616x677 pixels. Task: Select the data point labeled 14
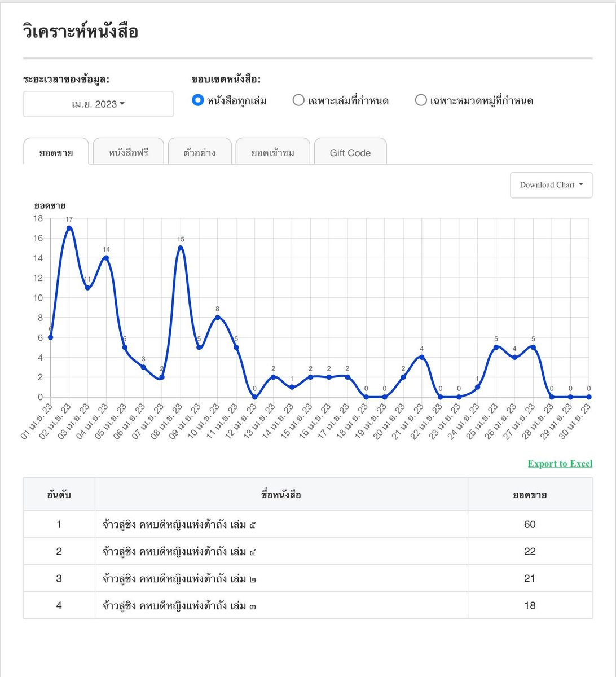(106, 258)
